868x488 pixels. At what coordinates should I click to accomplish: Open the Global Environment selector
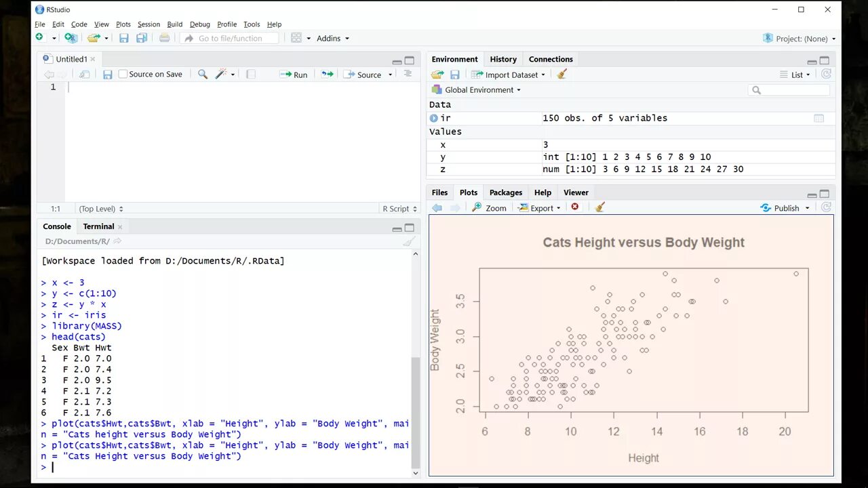(x=476, y=89)
